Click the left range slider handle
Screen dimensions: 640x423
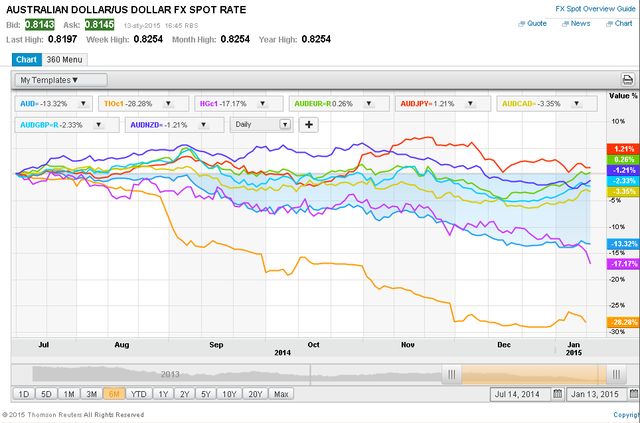(x=451, y=374)
